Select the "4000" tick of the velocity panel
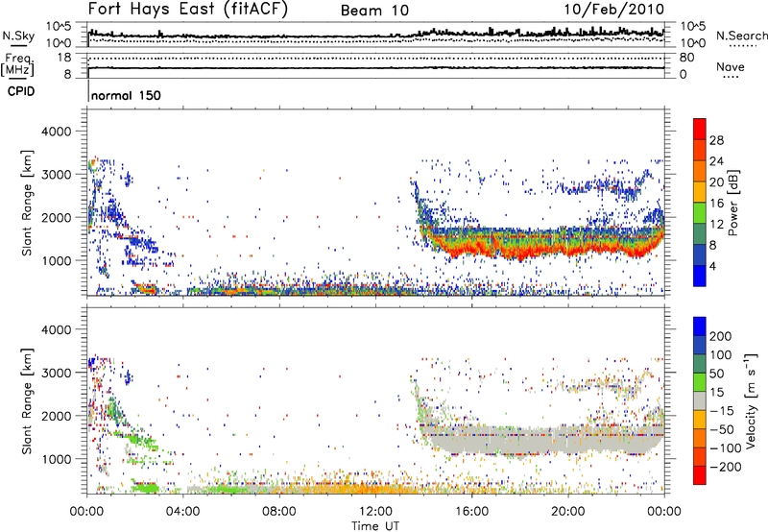The width and height of the screenshot is (768, 532). (x=57, y=329)
